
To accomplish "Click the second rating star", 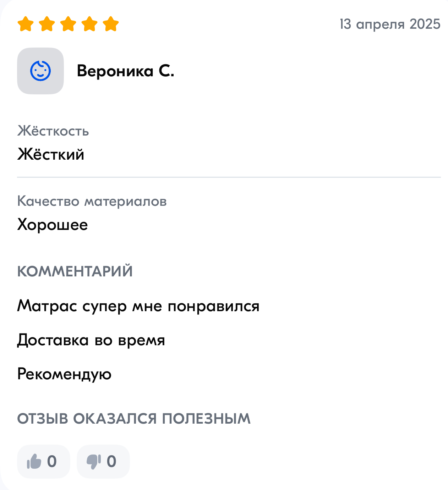I will click(47, 24).
